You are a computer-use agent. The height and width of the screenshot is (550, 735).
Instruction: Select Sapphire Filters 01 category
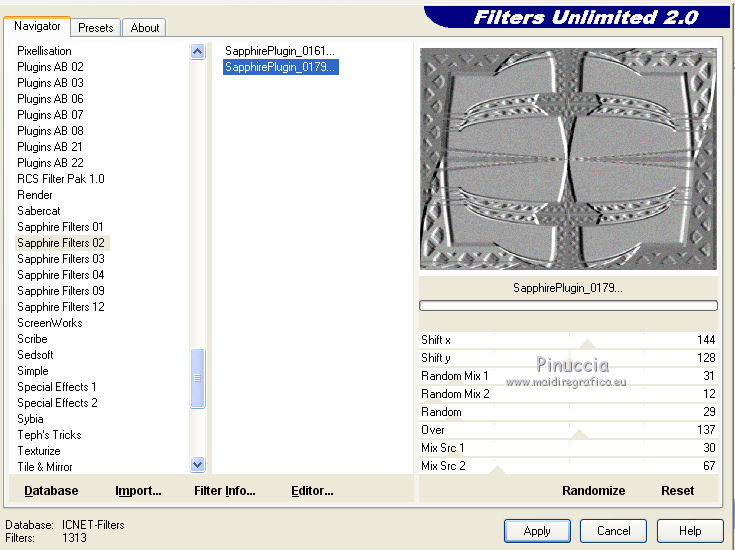click(60, 226)
